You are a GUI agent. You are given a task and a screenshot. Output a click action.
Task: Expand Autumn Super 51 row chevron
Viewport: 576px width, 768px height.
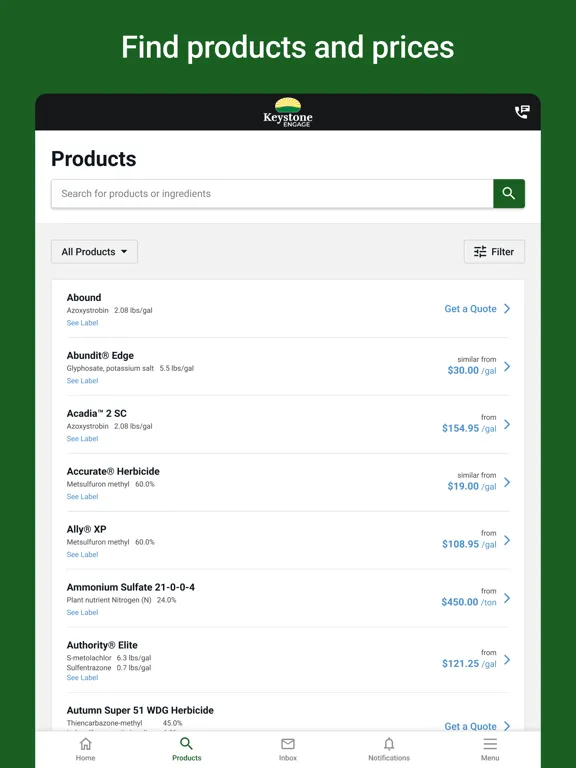pyautogui.click(x=507, y=726)
